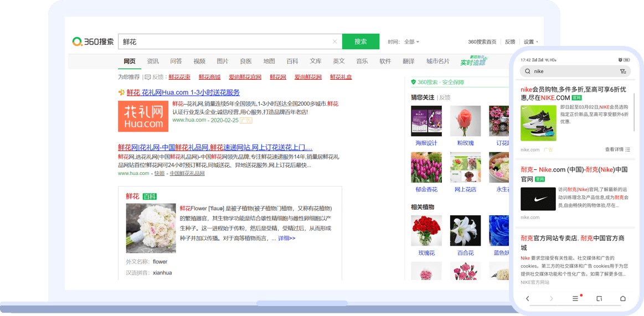Tap 查看详情 list icon on phone ad
This screenshot has width=644, height=316.
[627, 149]
